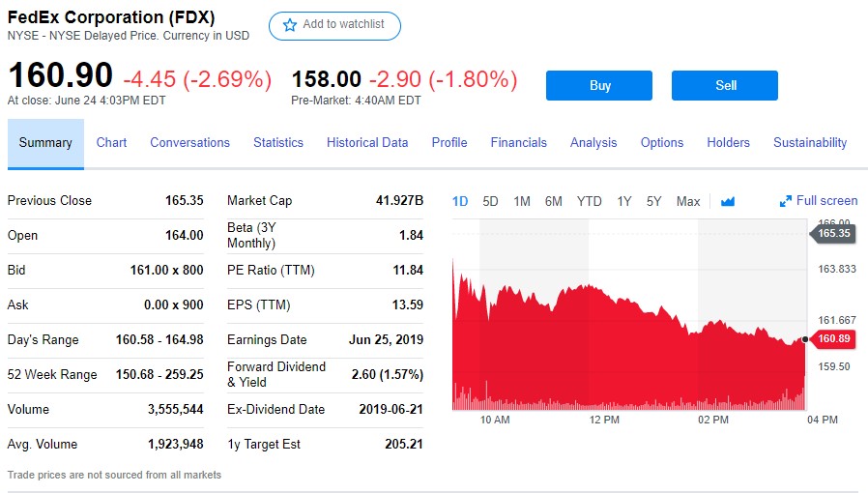Image resolution: width=868 pixels, height=493 pixels.
Task: Show Max chart range
Action: click(x=688, y=201)
